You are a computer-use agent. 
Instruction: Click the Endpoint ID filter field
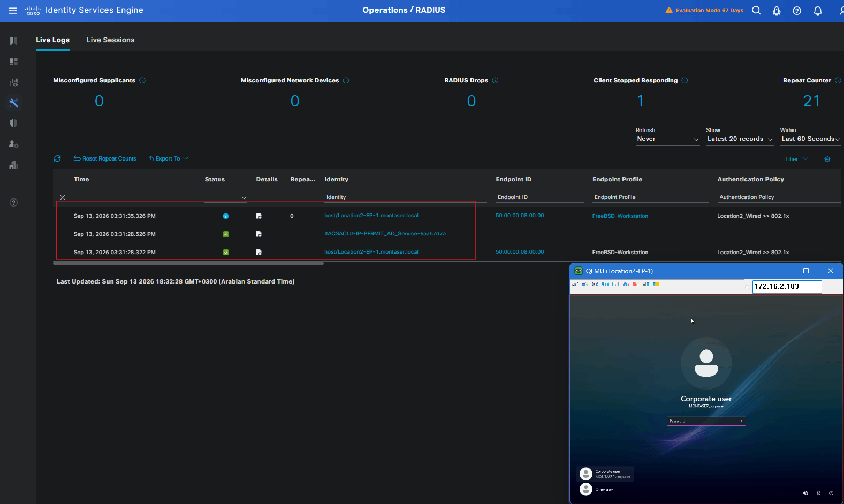coord(539,197)
